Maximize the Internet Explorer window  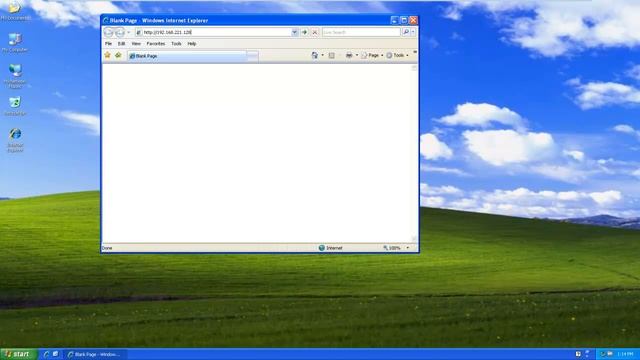404,20
